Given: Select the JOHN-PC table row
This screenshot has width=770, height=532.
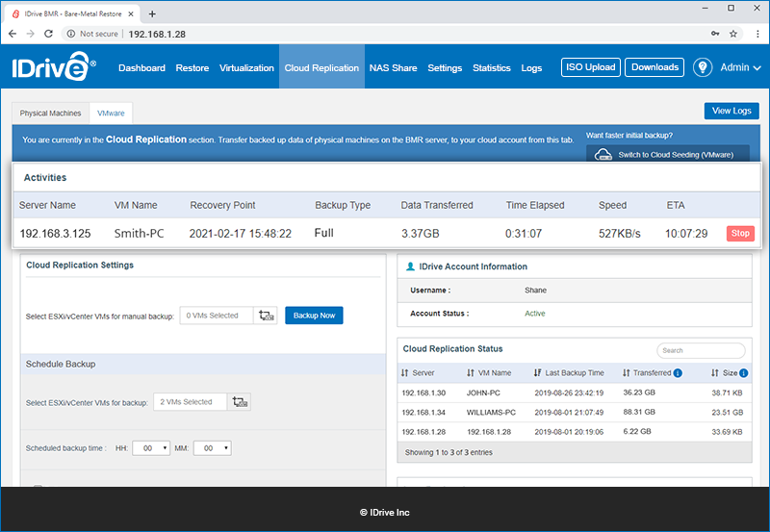Looking at the screenshot, I should (574, 393).
